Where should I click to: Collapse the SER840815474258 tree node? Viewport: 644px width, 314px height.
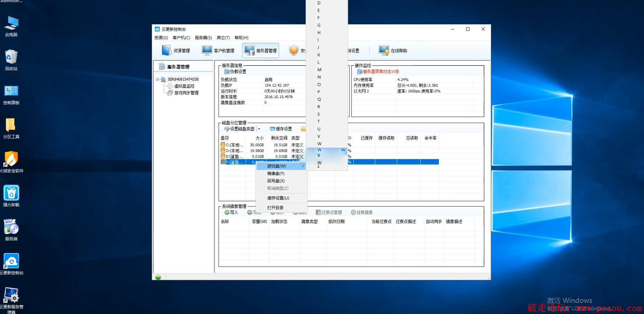pyautogui.click(x=158, y=79)
